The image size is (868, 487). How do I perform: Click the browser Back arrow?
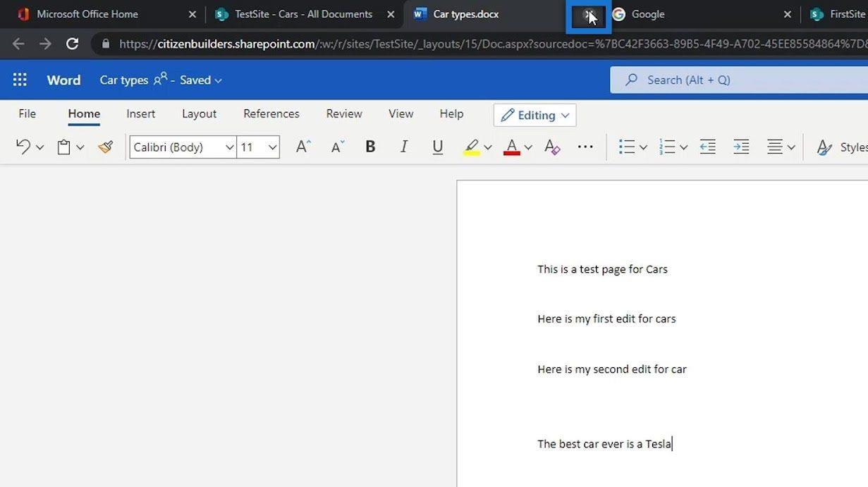pyautogui.click(x=18, y=44)
